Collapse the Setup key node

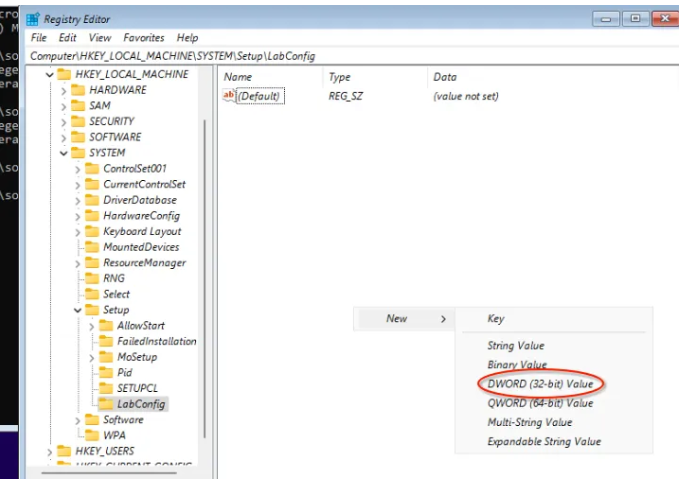78,310
